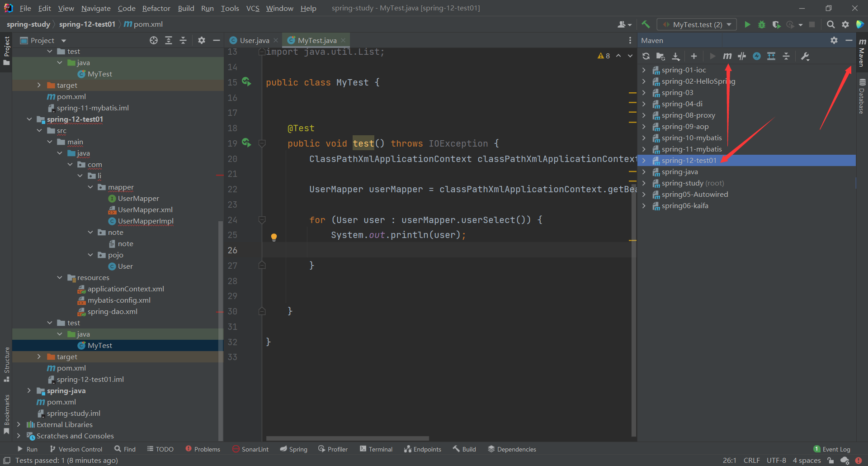Run the MyTest.test configuration
The image size is (868, 466).
[747, 24]
